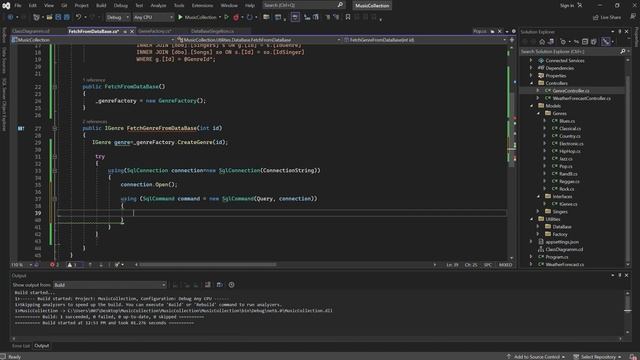Expand the Singers folder in Solution Explorer
This screenshot has width=640, height=360.
(538, 211)
